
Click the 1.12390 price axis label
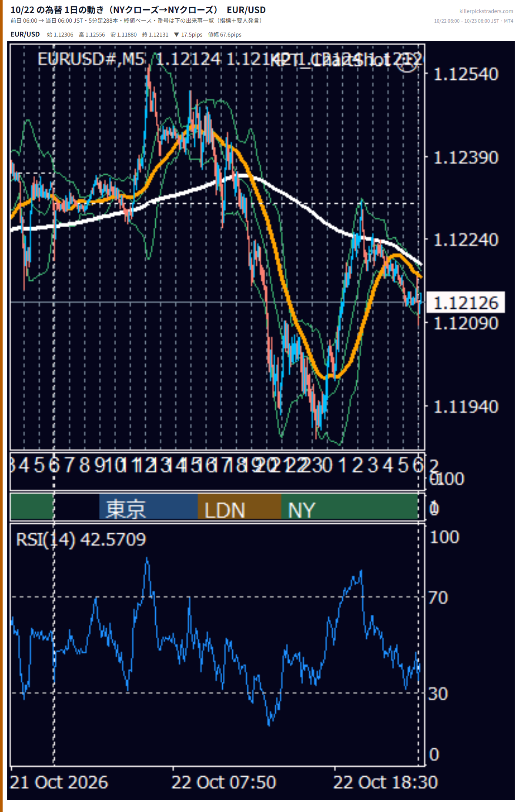[x=466, y=158]
